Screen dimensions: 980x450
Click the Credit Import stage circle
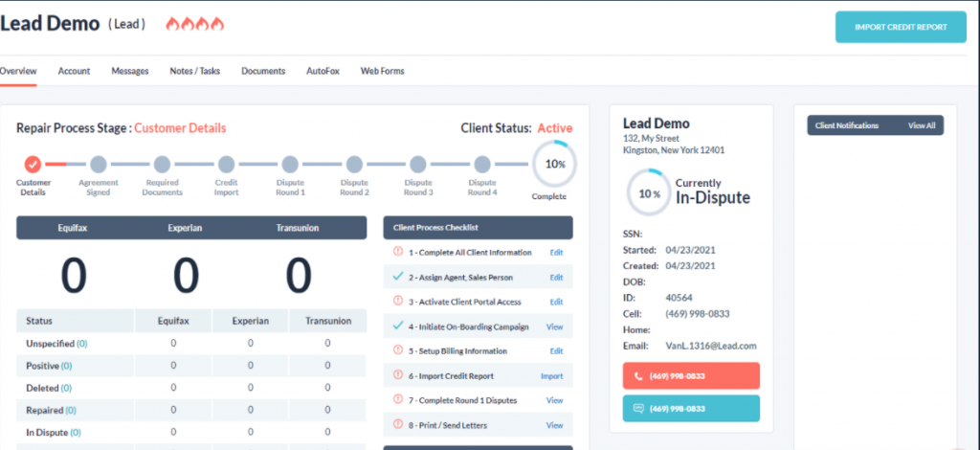(x=226, y=165)
